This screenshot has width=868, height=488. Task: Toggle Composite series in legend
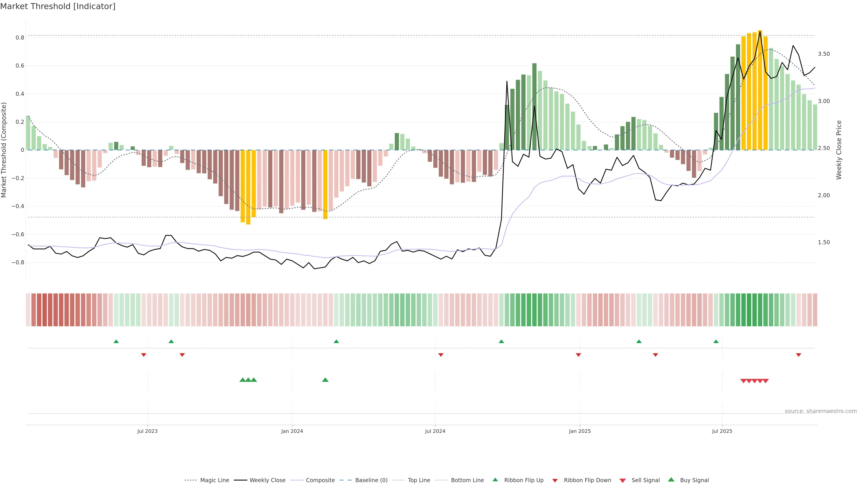click(320, 480)
